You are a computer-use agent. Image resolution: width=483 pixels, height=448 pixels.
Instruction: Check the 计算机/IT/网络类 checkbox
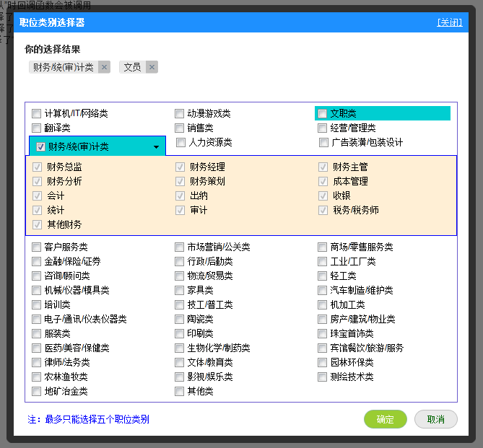(x=37, y=113)
